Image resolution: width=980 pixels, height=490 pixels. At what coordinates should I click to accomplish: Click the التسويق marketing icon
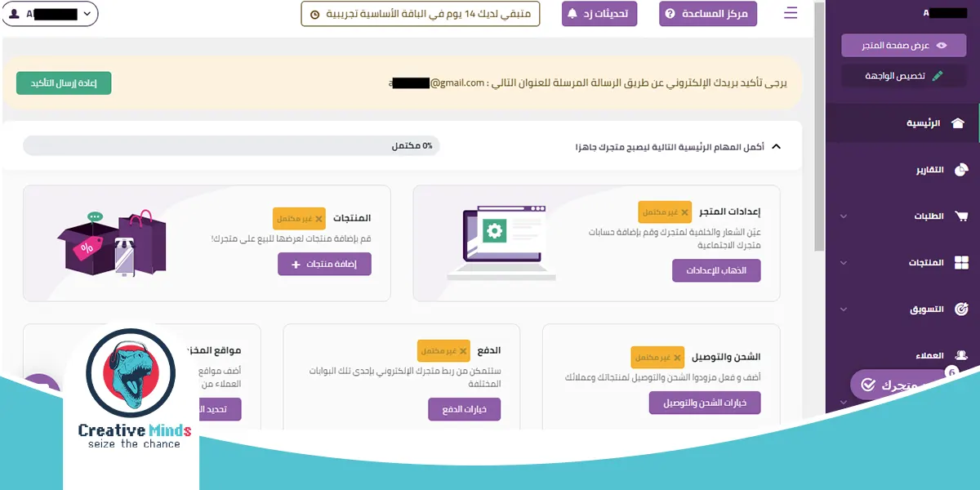(x=960, y=310)
